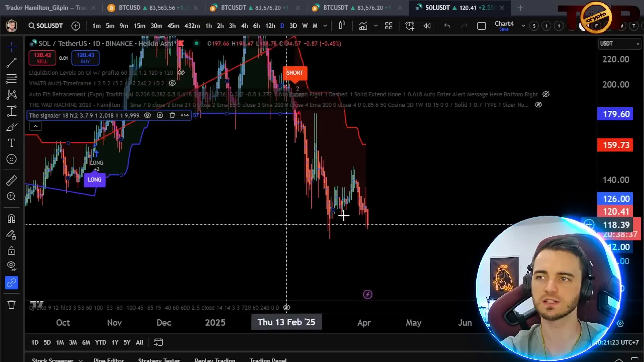Show THE WAD MACHINE 2023 indicator
Viewport: 644px width, 362px height.
coord(538,105)
